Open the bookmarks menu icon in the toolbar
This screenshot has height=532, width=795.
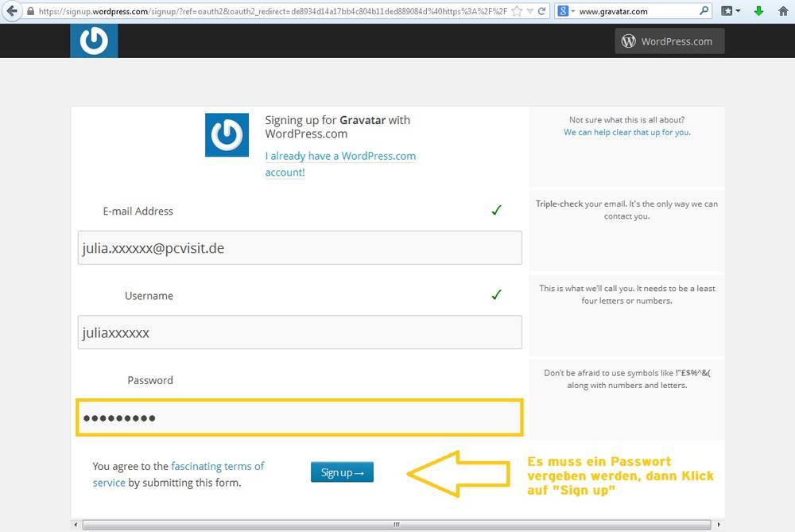728,11
